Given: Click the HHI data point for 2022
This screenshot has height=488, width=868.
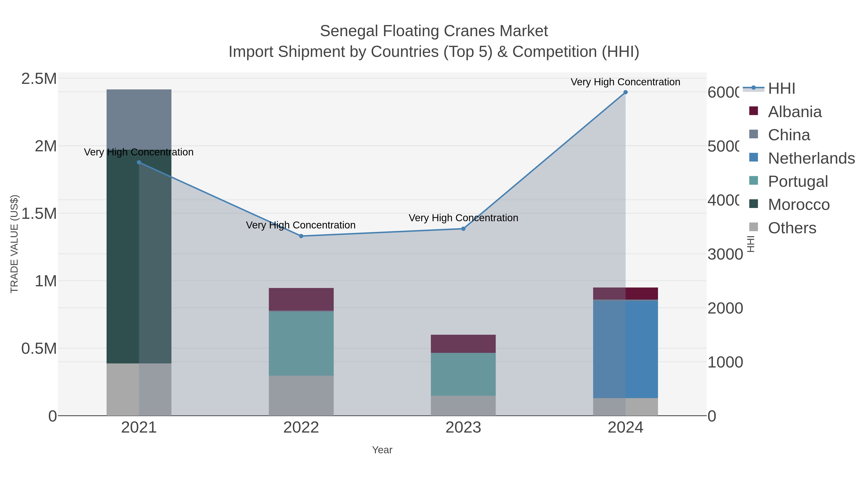Looking at the screenshot, I should pos(301,236).
